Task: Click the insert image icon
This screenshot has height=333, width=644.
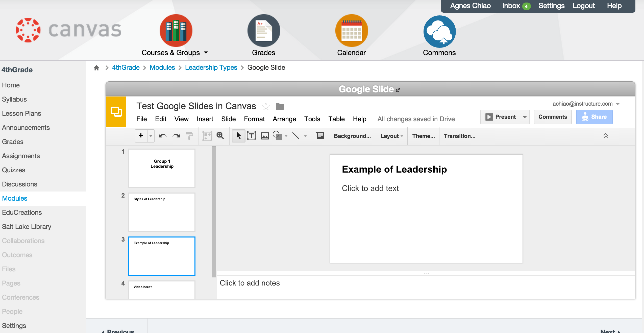Action: click(265, 136)
